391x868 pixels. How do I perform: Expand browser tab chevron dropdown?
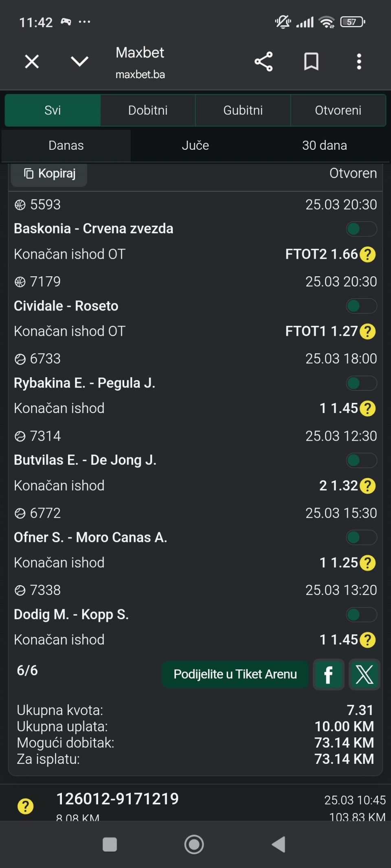click(x=79, y=62)
